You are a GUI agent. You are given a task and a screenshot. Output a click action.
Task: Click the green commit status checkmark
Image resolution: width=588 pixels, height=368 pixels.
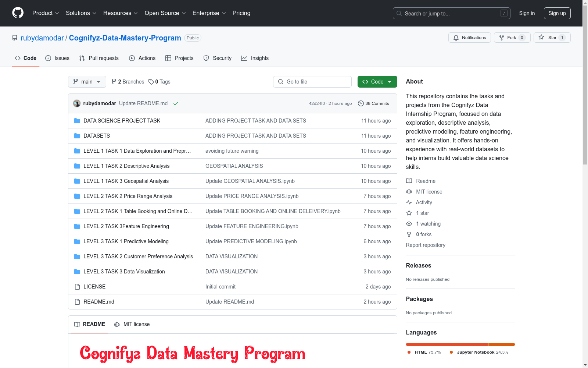pos(176,103)
